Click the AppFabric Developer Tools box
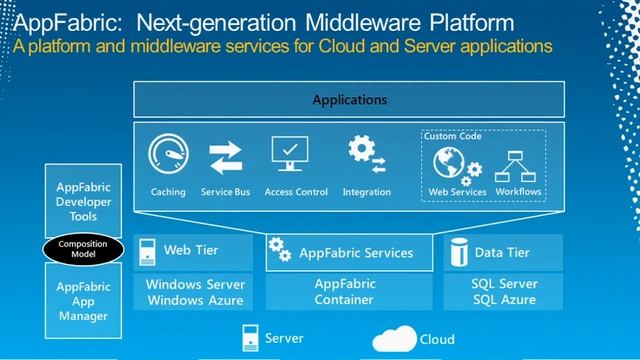 coord(83,201)
